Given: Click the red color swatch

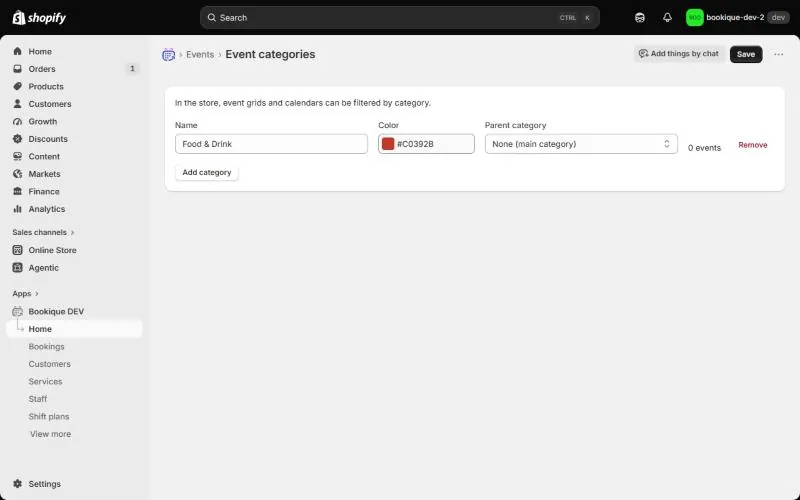Looking at the screenshot, I should [388, 144].
